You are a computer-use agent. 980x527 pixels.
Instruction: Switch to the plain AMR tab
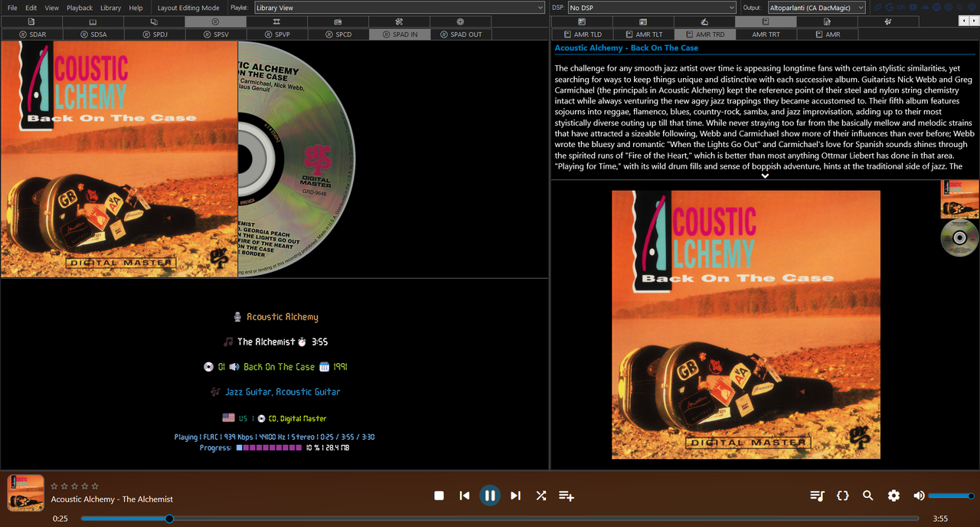point(827,34)
